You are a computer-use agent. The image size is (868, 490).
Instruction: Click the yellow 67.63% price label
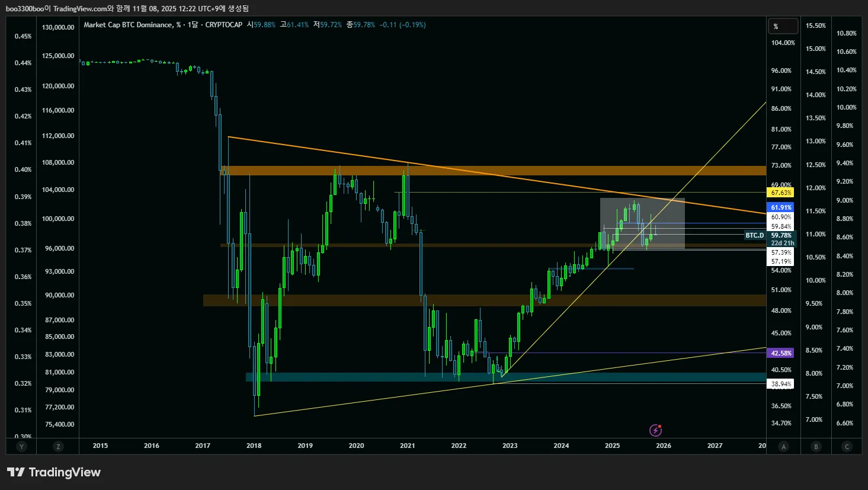tap(781, 193)
